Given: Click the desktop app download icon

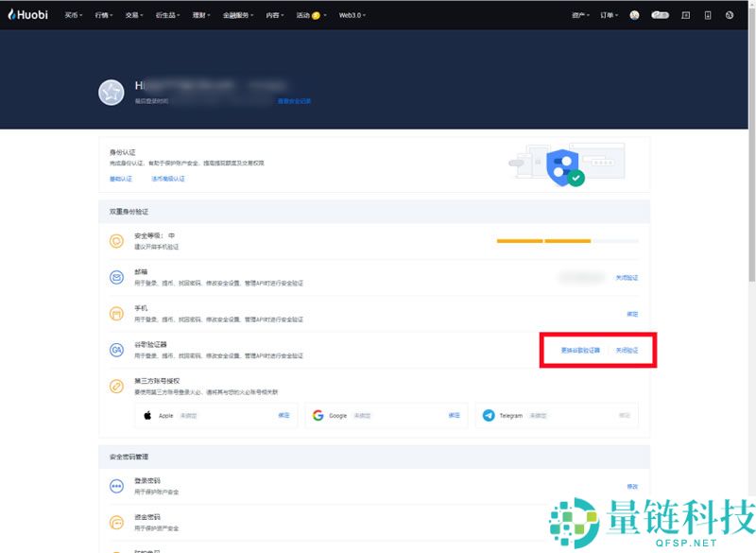Looking at the screenshot, I should tap(686, 14).
